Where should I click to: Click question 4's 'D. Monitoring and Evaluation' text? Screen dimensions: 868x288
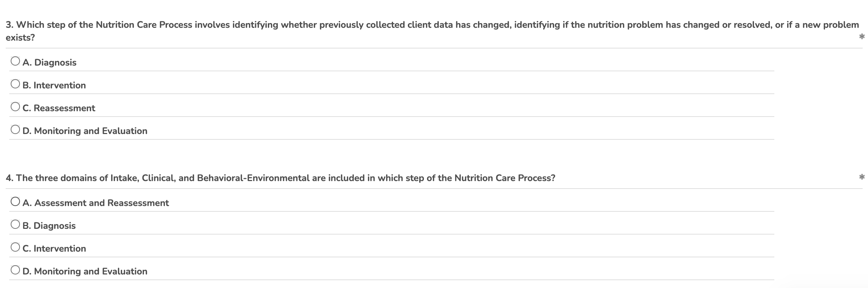tap(85, 271)
